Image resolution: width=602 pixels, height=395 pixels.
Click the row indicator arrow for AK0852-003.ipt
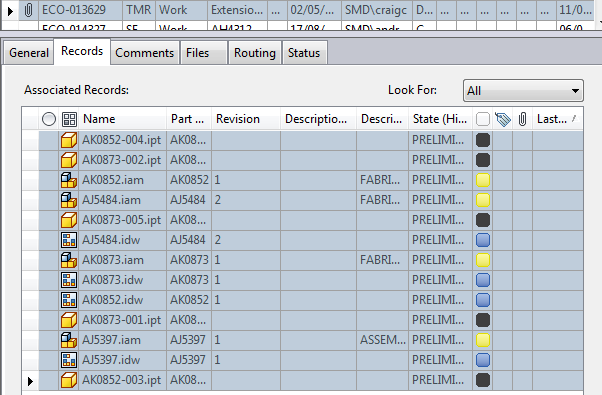pos(30,381)
